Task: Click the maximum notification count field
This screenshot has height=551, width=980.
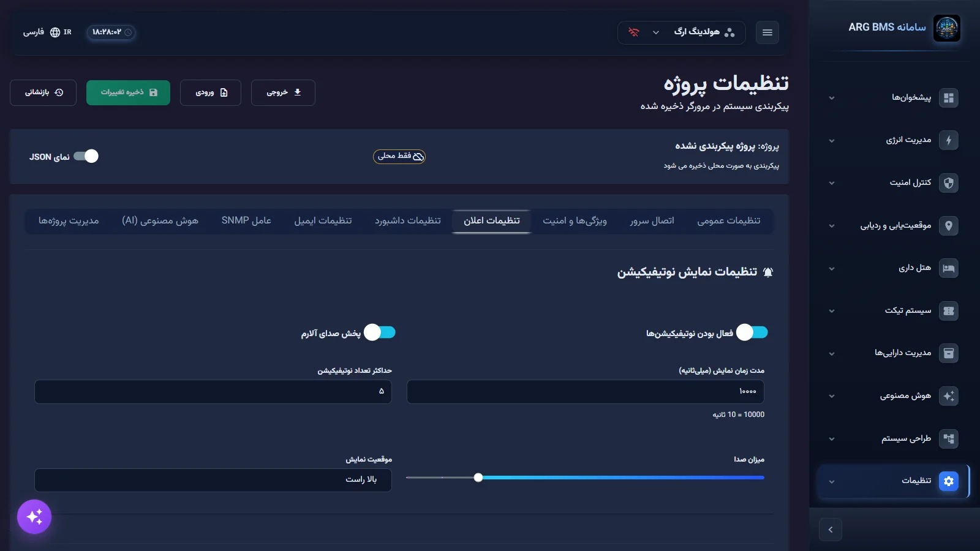Action: [213, 392]
